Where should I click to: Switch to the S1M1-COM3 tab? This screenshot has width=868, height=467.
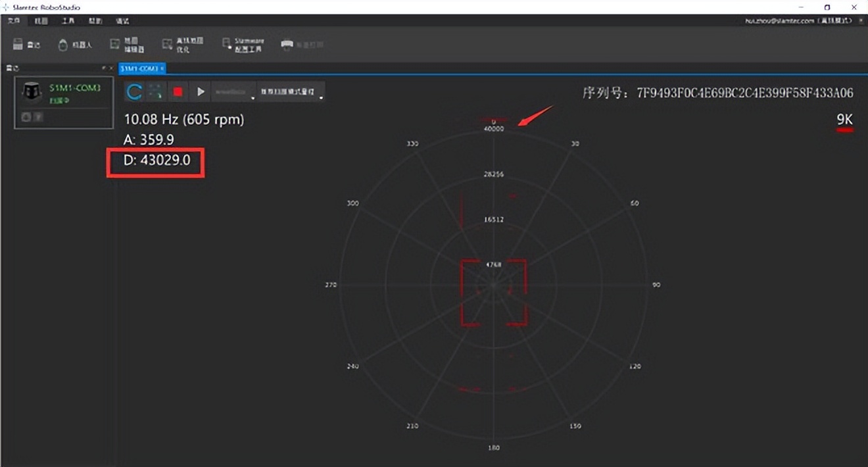pos(139,68)
